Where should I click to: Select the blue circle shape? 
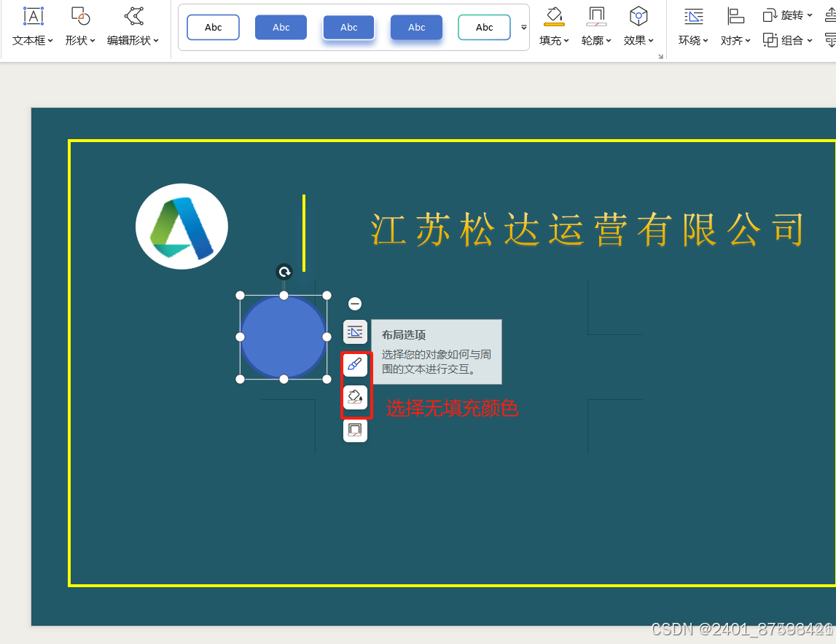(x=284, y=337)
